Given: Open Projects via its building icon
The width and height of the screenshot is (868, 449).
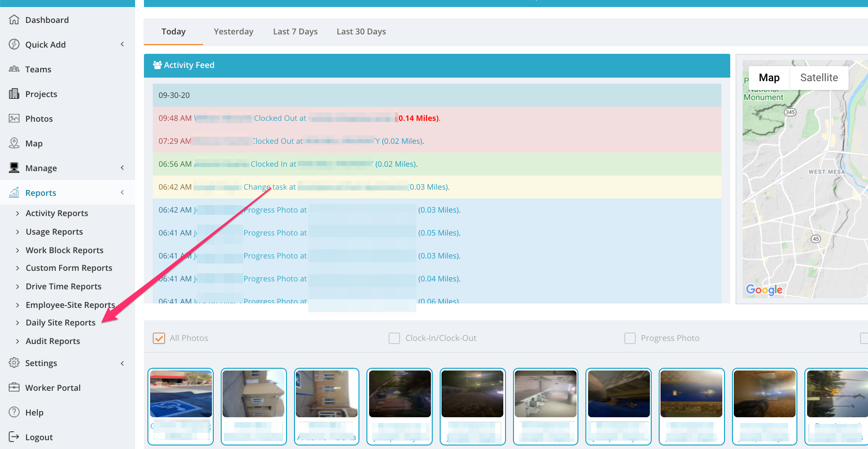Looking at the screenshot, I should (x=14, y=94).
